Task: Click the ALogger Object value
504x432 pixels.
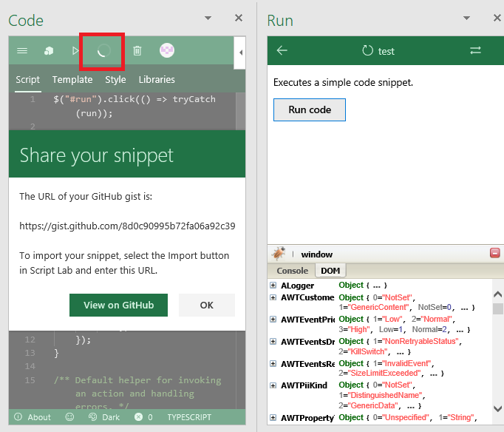Action: coord(363,285)
